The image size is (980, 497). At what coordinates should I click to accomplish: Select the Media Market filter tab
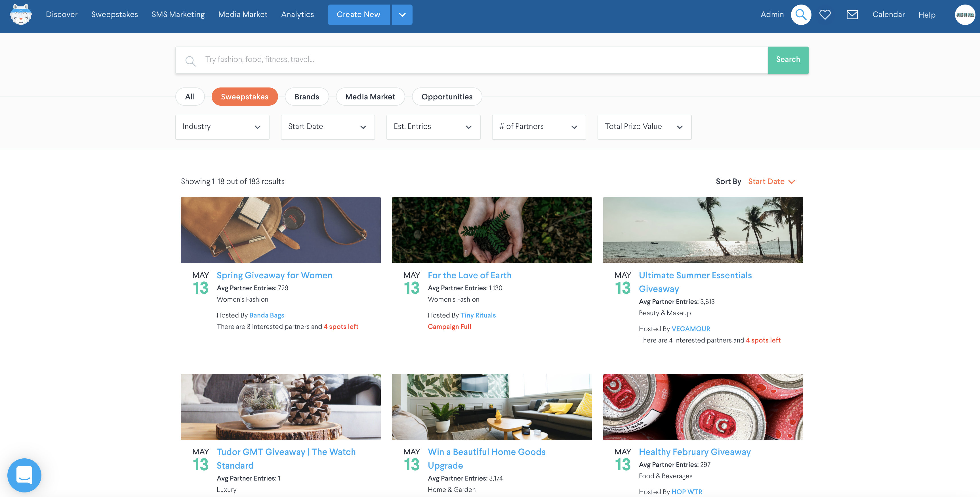pyautogui.click(x=370, y=97)
